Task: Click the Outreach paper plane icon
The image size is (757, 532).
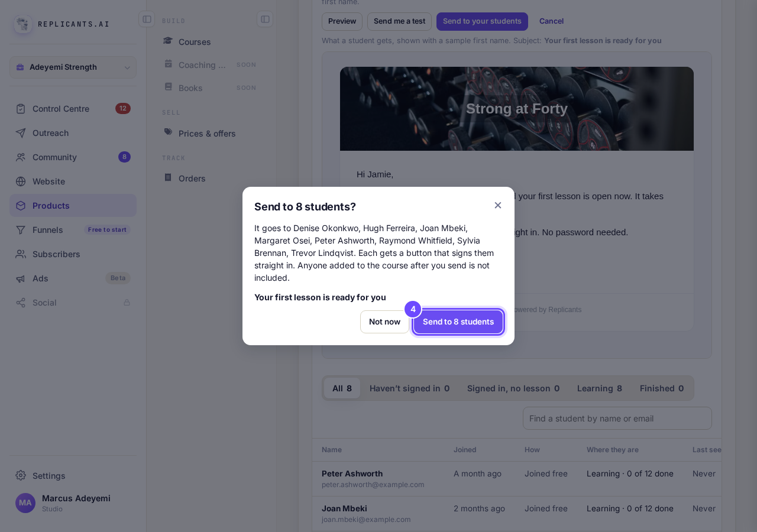Action: click(21, 133)
